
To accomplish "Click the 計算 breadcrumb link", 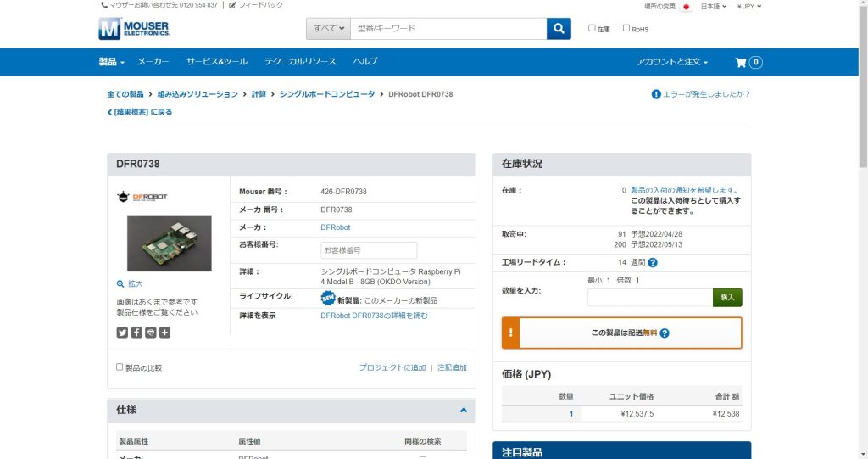I will click(259, 94).
